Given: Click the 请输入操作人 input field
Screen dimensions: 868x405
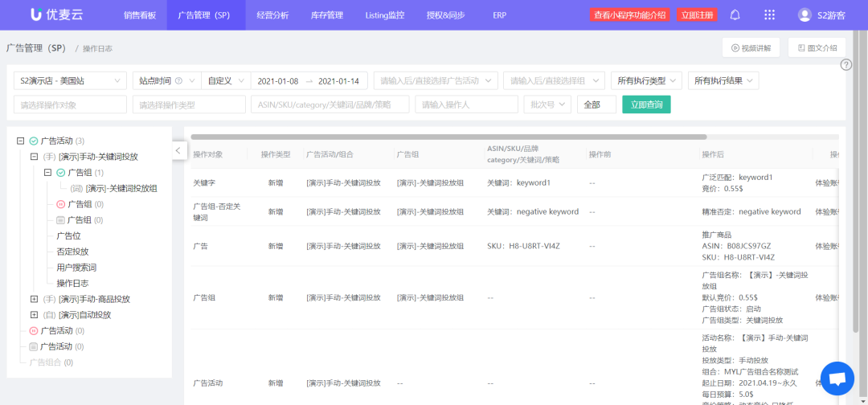Looking at the screenshot, I should 466,104.
